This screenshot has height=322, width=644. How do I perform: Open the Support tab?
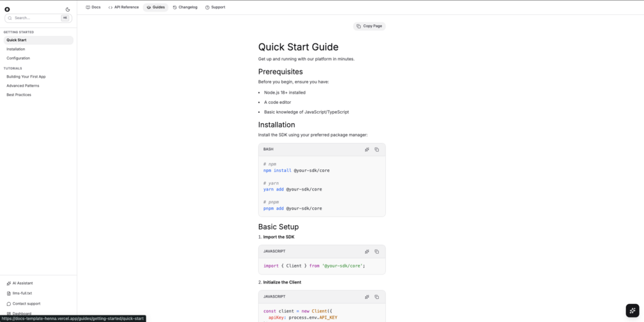pos(215,7)
